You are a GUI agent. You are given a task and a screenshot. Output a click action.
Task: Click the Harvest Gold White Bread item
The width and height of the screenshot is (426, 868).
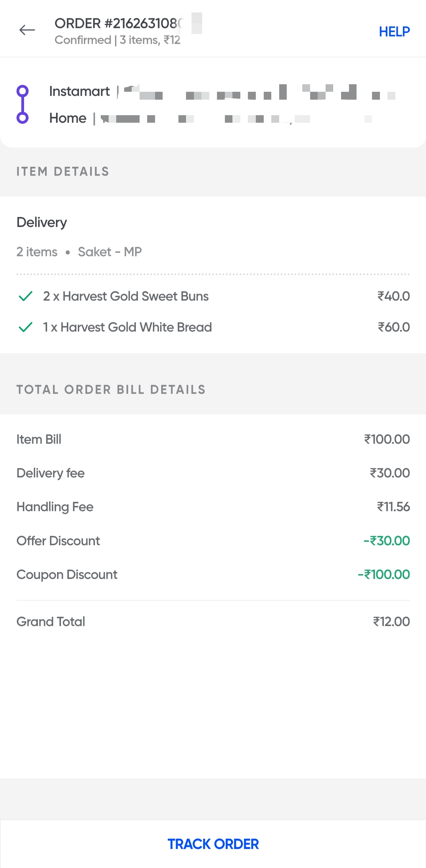[x=127, y=327]
